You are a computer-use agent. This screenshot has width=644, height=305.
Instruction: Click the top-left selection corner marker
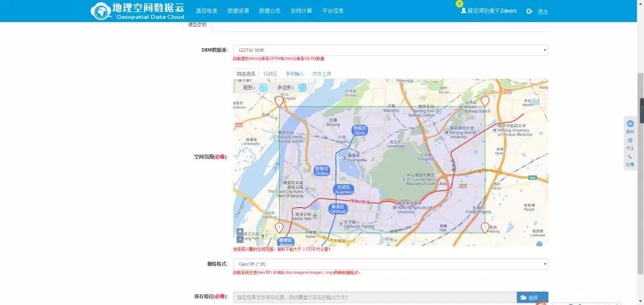279,101
